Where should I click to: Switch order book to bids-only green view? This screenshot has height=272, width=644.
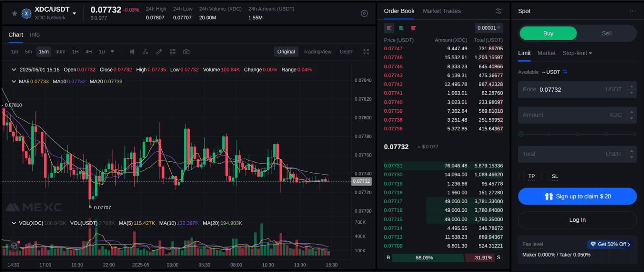[401, 28]
